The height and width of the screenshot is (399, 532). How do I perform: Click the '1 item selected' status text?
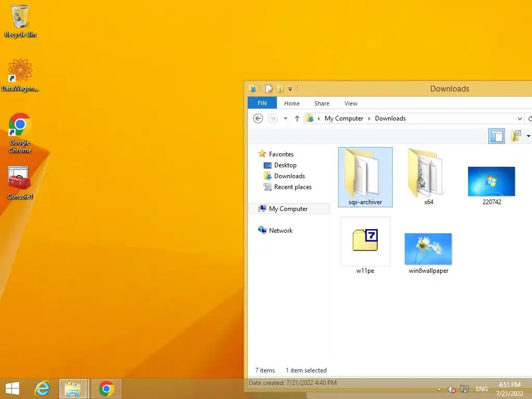(306, 370)
